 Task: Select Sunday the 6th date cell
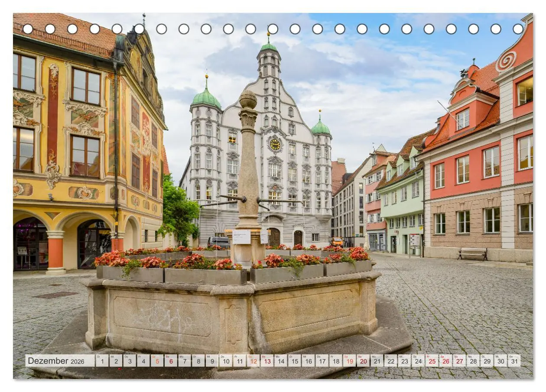click(171, 361)
